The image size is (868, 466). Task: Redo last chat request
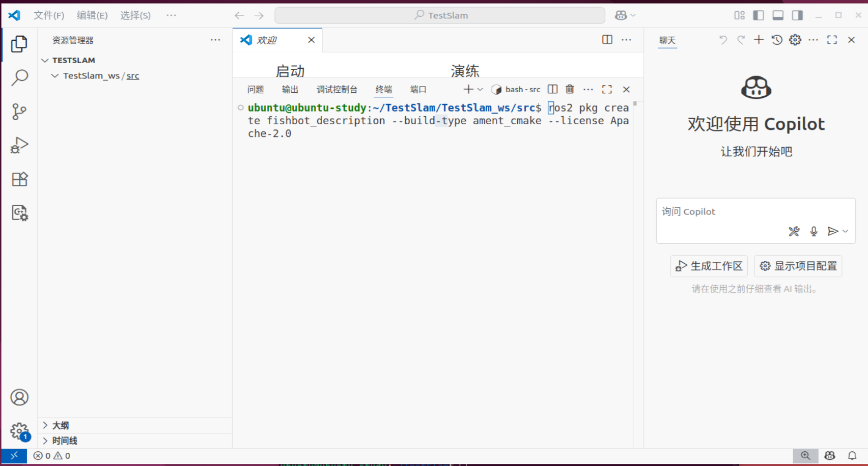741,40
